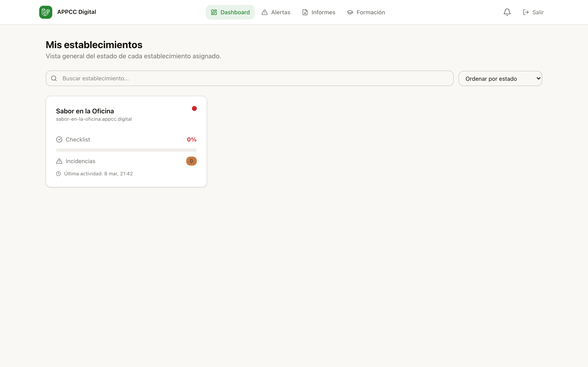The height and width of the screenshot is (367, 588).
Task: Click the Checklist progress bar
Action: coord(126,150)
